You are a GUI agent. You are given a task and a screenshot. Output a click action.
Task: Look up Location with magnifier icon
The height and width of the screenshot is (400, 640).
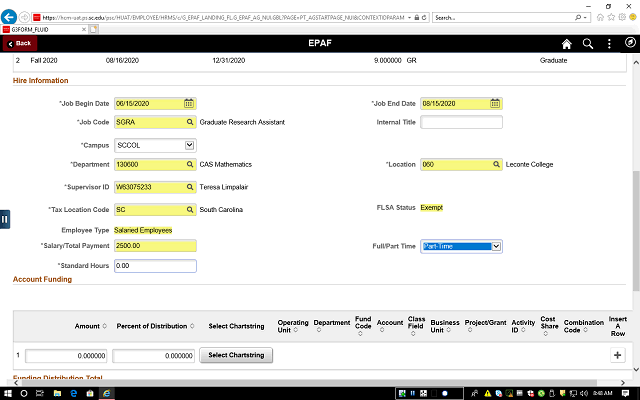point(496,164)
